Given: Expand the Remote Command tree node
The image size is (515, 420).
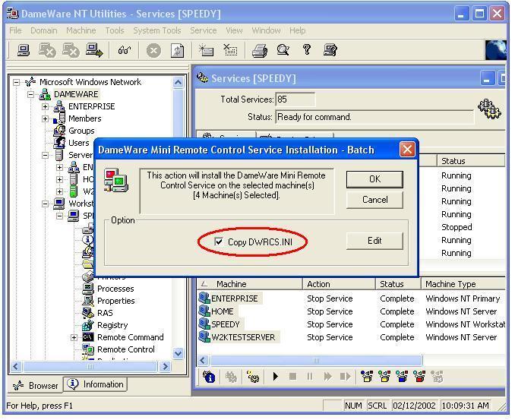Looking at the screenshot, I should pyautogui.click(x=74, y=337).
